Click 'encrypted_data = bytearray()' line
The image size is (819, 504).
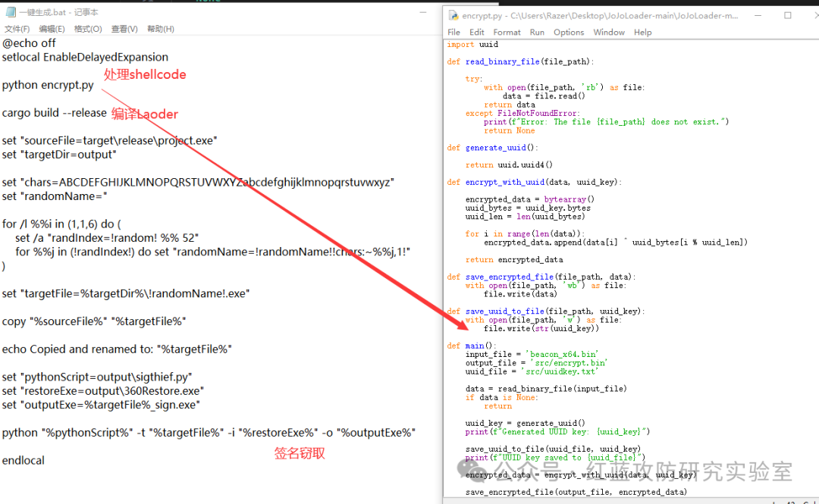(x=530, y=199)
